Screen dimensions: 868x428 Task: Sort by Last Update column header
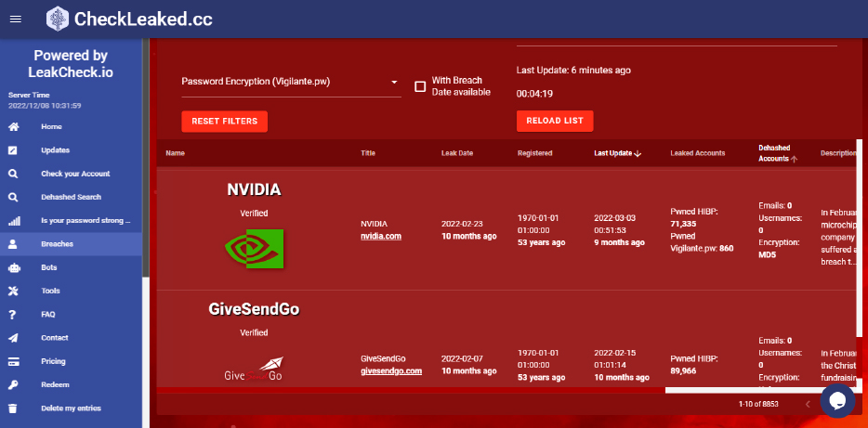pos(612,153)
